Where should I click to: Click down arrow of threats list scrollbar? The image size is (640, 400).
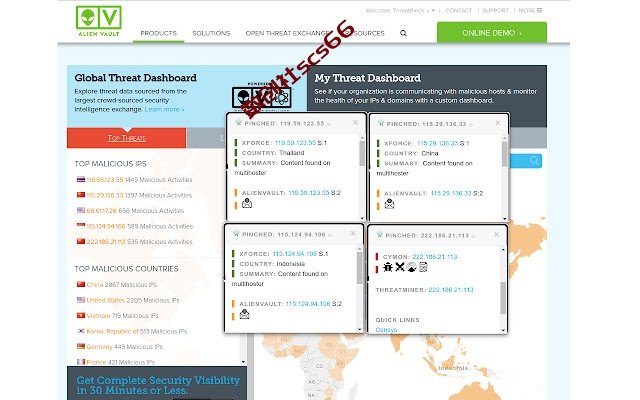point(243,362)
